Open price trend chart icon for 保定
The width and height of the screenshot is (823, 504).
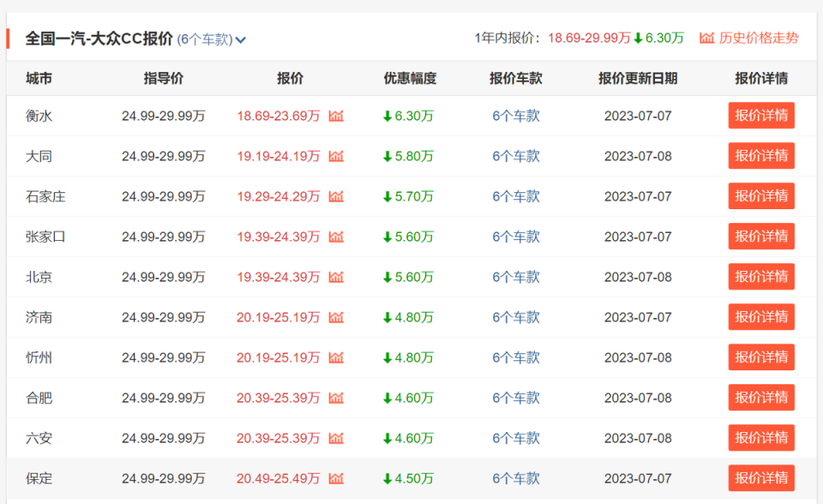click(x=336, y=478)
